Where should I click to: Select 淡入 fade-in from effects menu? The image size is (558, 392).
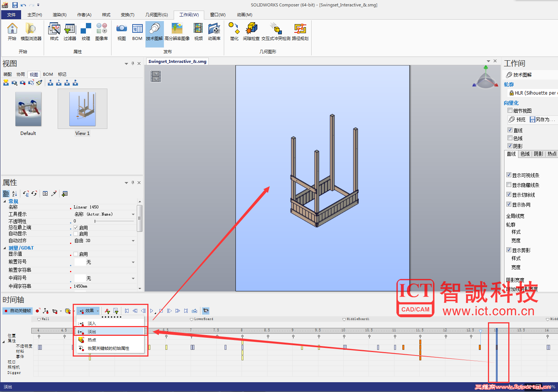point(110,323)
